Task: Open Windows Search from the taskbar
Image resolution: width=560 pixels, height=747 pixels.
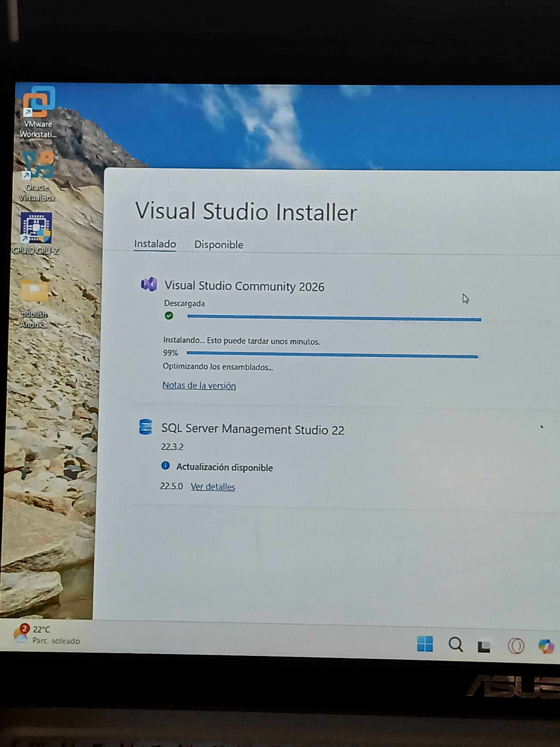Action: pos(455,644)
